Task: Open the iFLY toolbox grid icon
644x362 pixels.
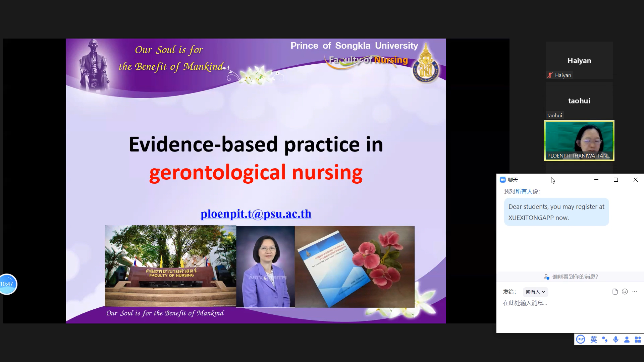Action: (x=638, y=340)
